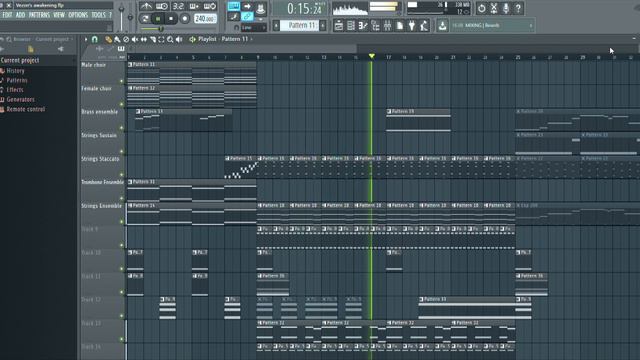640x360 pixels.
Task: Open the tempo tapper icon
Action: (x=424, y=26)
